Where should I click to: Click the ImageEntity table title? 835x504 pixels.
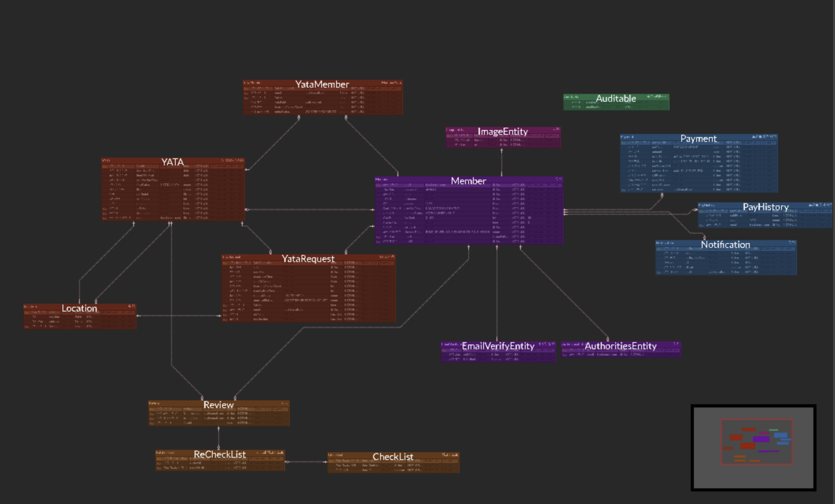coord(502,132)
